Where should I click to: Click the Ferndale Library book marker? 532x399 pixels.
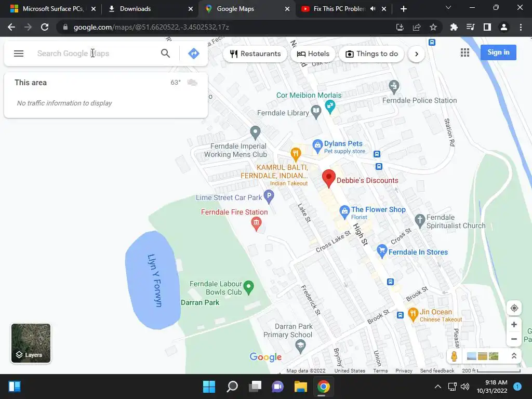[x=316, y=112]
